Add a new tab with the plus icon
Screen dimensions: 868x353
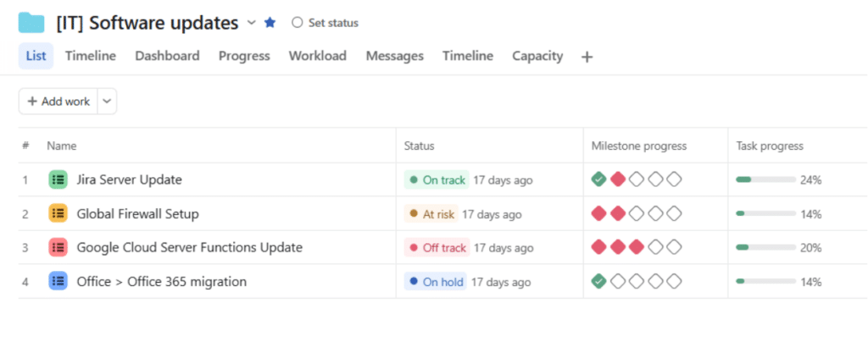coord(587,57)
